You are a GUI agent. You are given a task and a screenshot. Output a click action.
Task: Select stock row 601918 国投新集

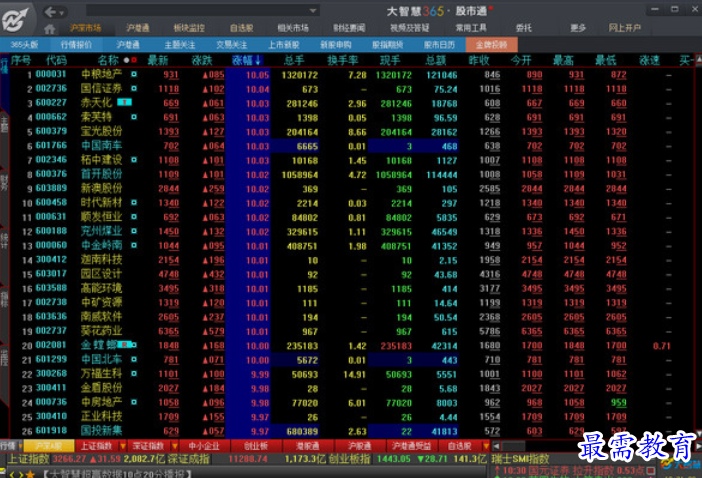pyautogui.click(x=351, y=431)
